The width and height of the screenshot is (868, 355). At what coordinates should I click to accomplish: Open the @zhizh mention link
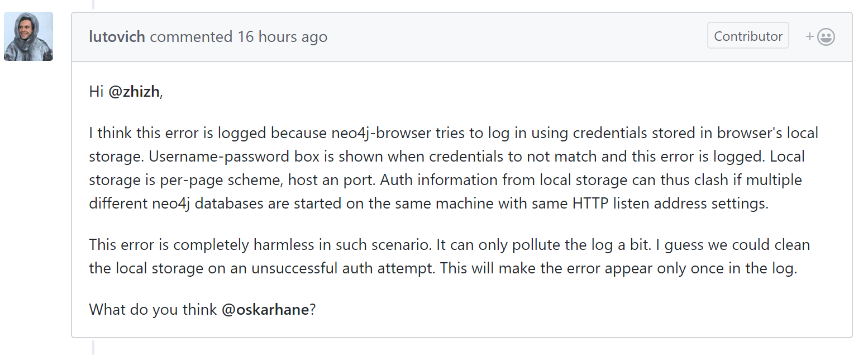[x=135, y=92]
